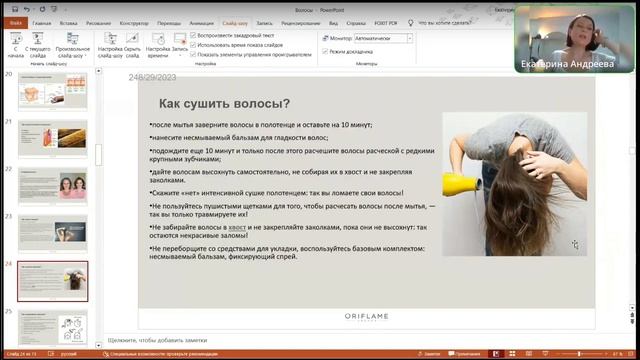Switch to Slide Sorter view icon
The height and width of the screenshot is (360, 640).
coord(512,354)
